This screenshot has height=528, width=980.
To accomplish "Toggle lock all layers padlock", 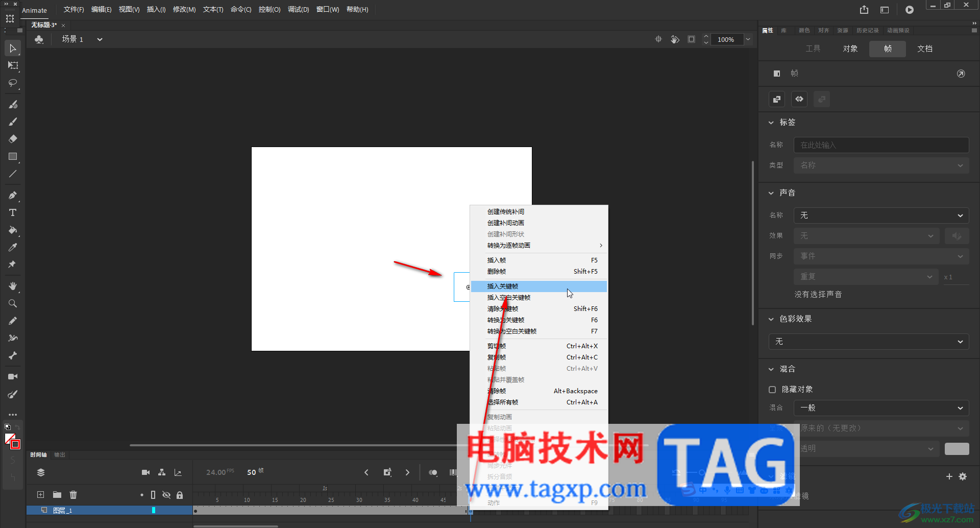I will click(180, 495).
